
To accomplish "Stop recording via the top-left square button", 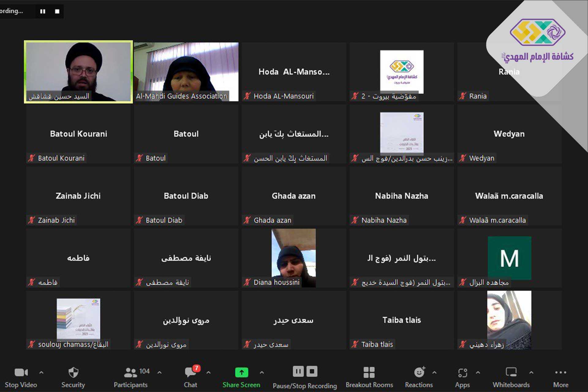I will tap(57, 11).
